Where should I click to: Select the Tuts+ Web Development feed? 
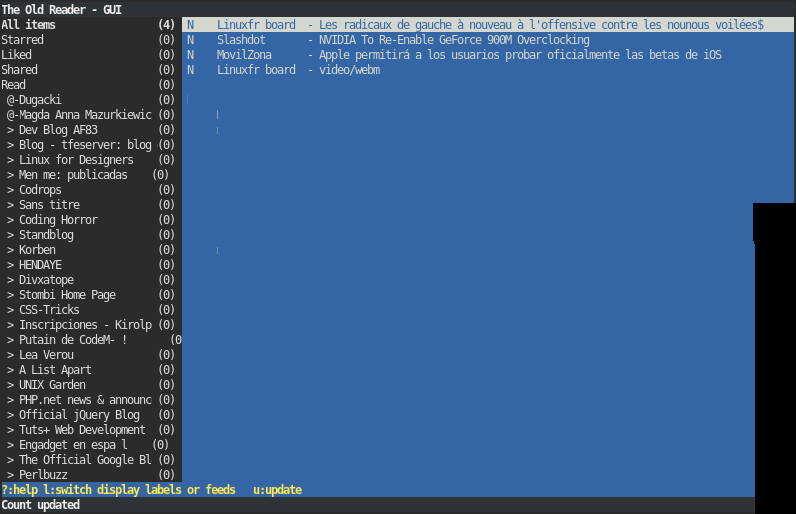pos(90,430)
